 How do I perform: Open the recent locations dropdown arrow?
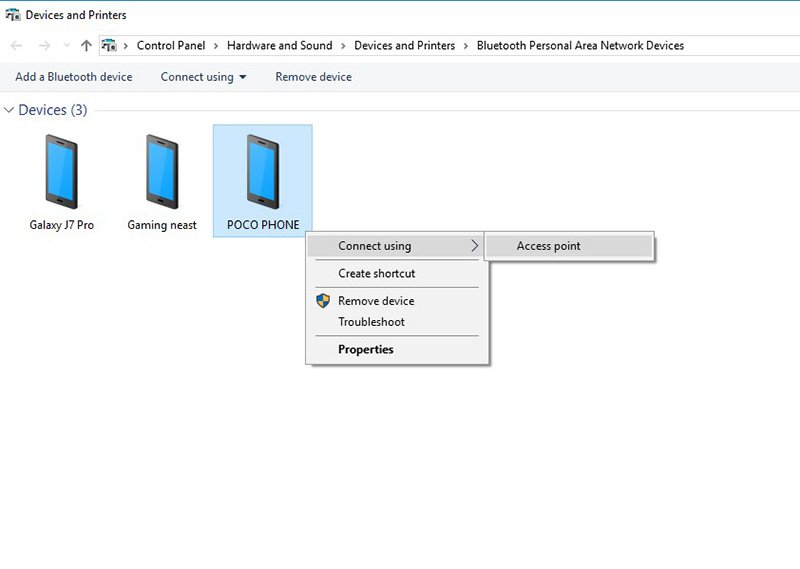[x=67, y=45]
